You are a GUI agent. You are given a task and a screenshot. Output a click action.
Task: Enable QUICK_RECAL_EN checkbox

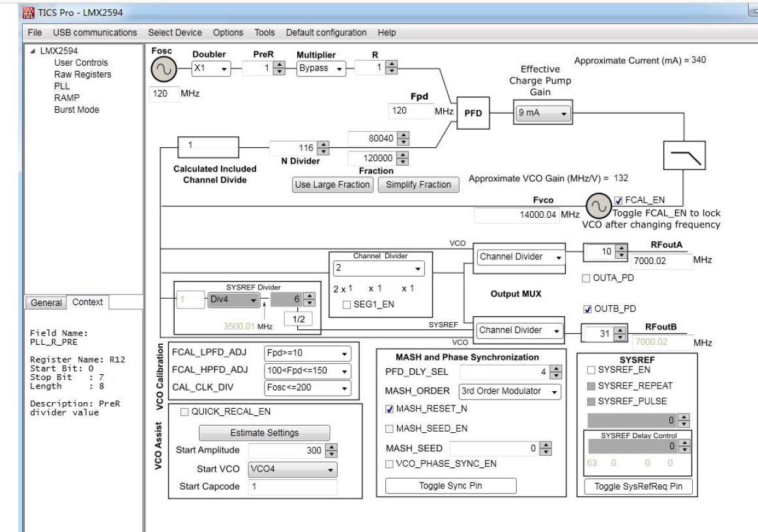coord(184,412)
